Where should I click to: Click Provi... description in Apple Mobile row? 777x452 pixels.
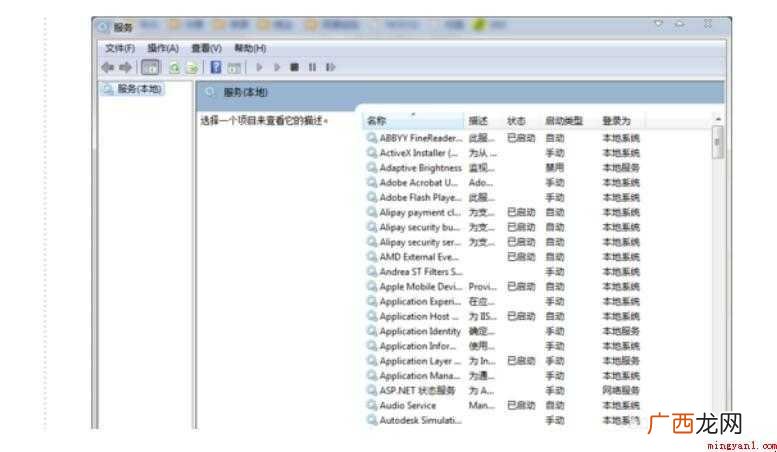482,286
